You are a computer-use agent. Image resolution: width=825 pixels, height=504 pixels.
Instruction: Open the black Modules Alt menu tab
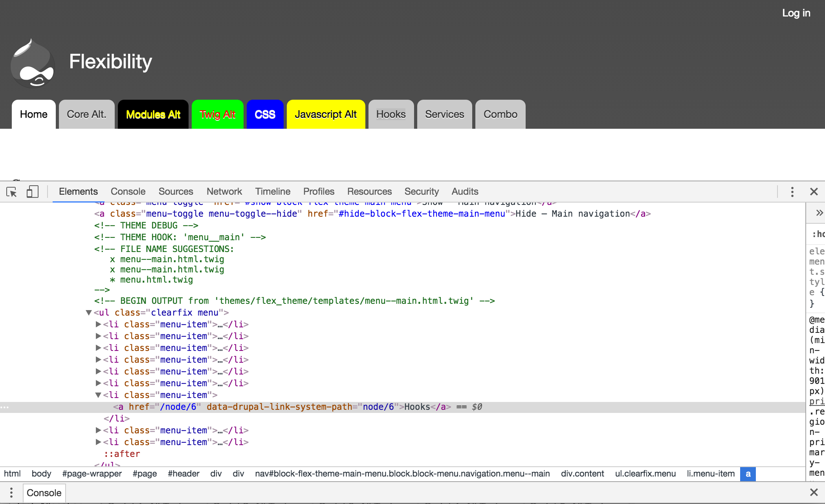[x=153, y=114]
